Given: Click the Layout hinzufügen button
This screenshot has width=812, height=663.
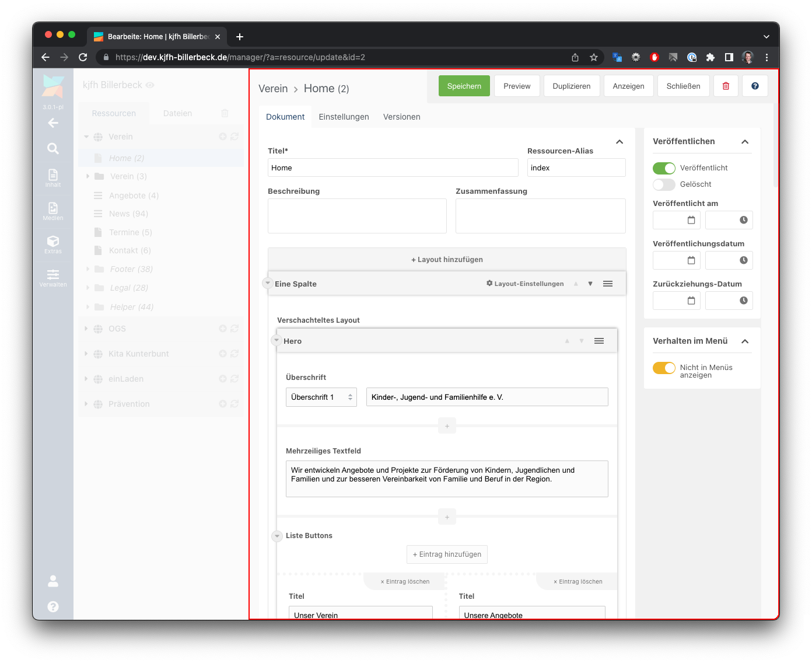Looking at the screenshot, I should tap(447, 260).
